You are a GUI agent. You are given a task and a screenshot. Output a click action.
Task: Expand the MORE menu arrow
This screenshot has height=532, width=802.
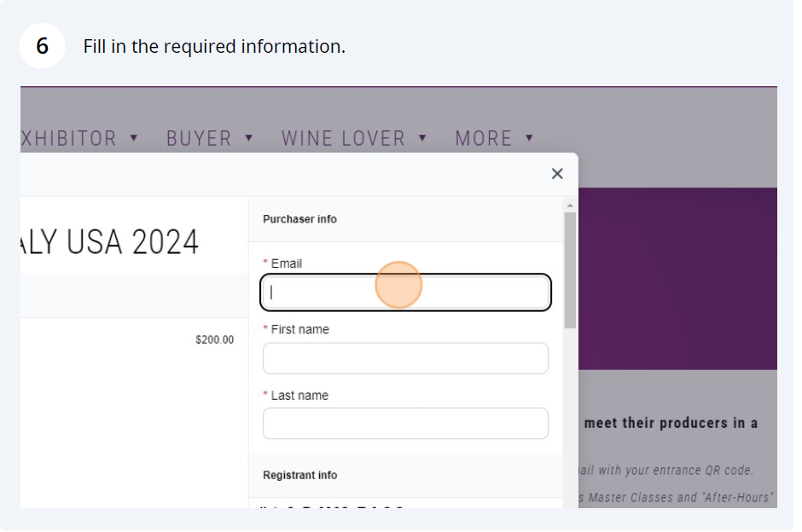click(529, 137)
